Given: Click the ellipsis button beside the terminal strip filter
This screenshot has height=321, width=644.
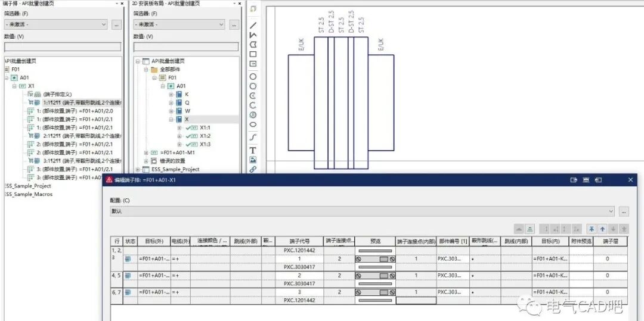Looking at the screenshot, I should click(117, 24).
